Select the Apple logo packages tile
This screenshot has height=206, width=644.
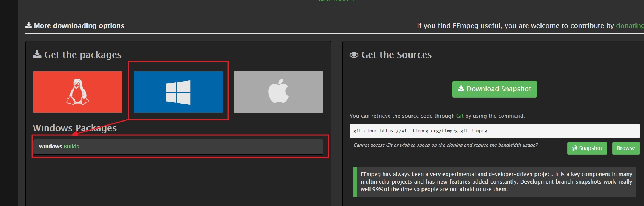pos(278,92)
